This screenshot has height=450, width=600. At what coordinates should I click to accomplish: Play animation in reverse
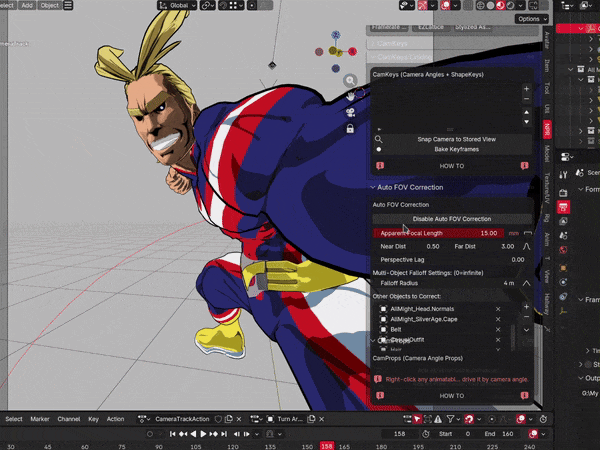(x=193, y=434)
